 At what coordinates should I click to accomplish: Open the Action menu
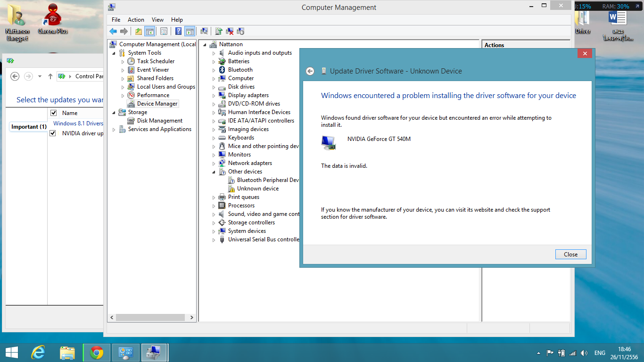point(136,20)
